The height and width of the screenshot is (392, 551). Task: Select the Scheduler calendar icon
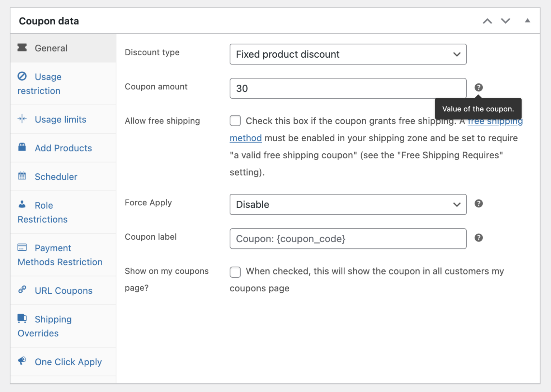[x=22, y=176]
